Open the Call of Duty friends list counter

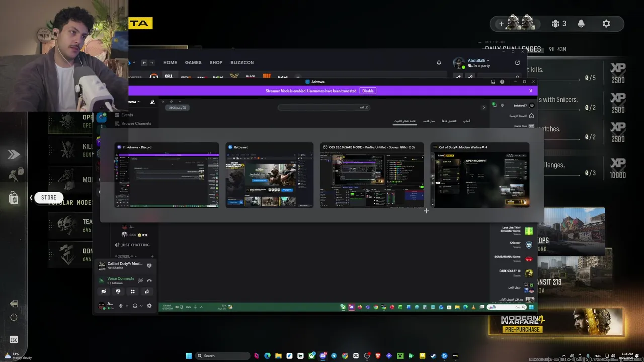[558, 24]
